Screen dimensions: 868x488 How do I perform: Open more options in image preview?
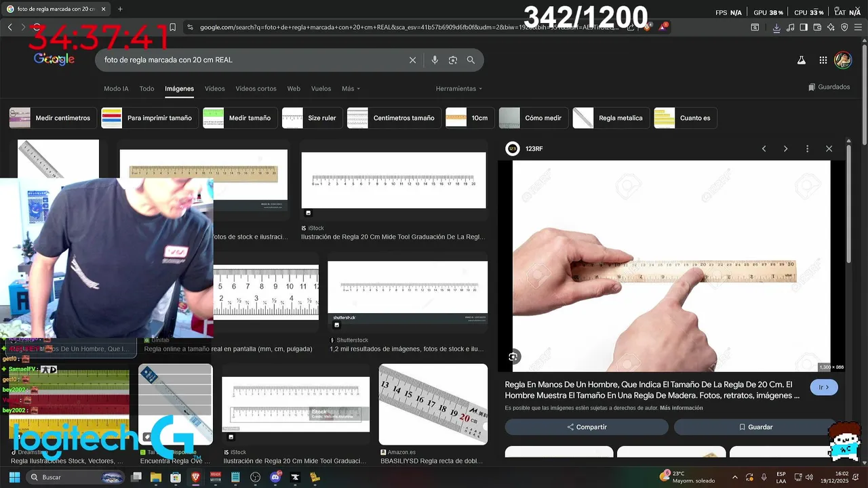pos(807,148)
